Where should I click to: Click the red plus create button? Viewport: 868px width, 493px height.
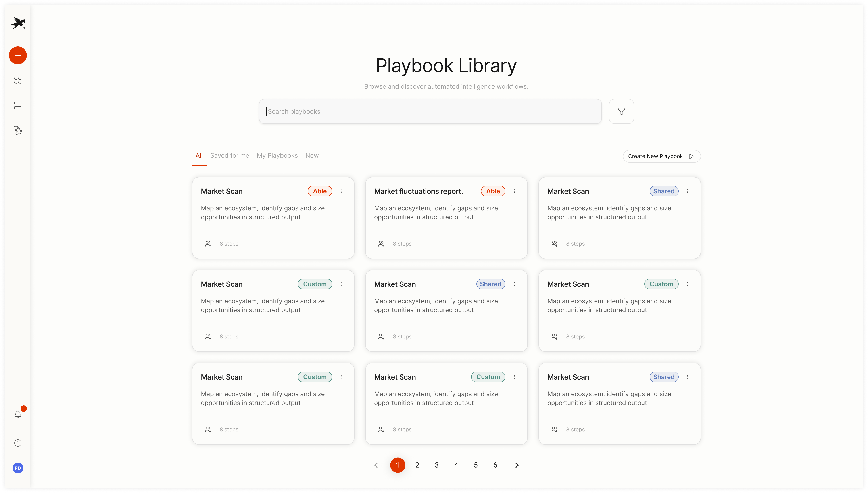(18, 56)
